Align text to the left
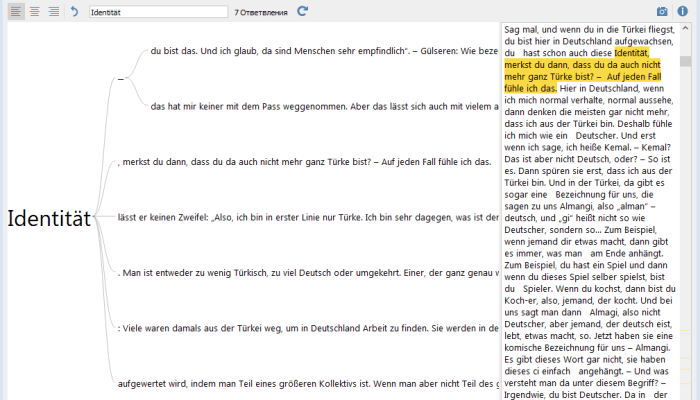 [16, 11]
